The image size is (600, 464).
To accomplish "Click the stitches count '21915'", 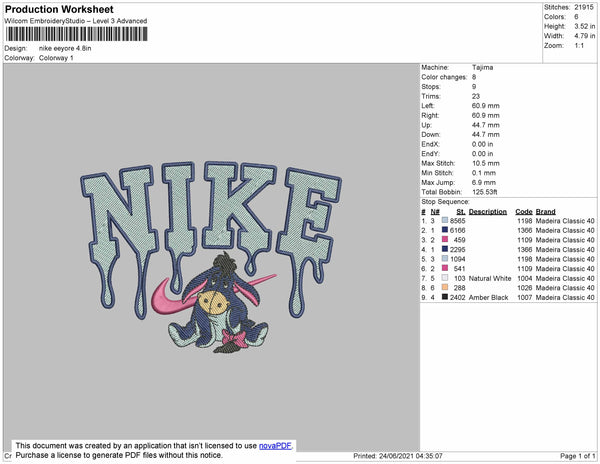I will coord(584,7).
